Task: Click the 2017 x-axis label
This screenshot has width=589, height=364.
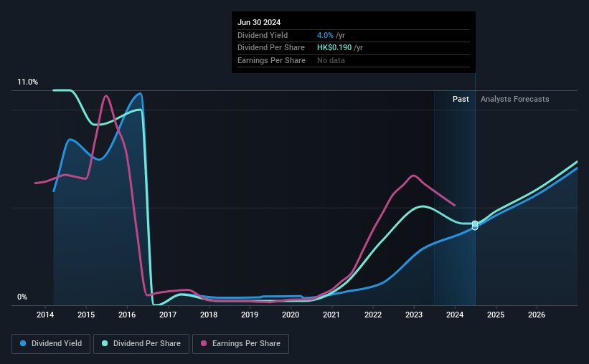Action: (x=168, y=315)
